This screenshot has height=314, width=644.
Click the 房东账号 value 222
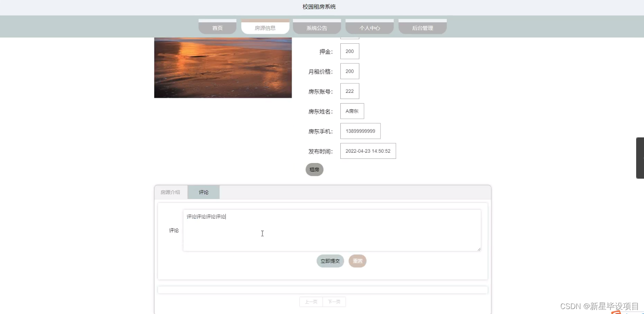click(x=350, y=91)
